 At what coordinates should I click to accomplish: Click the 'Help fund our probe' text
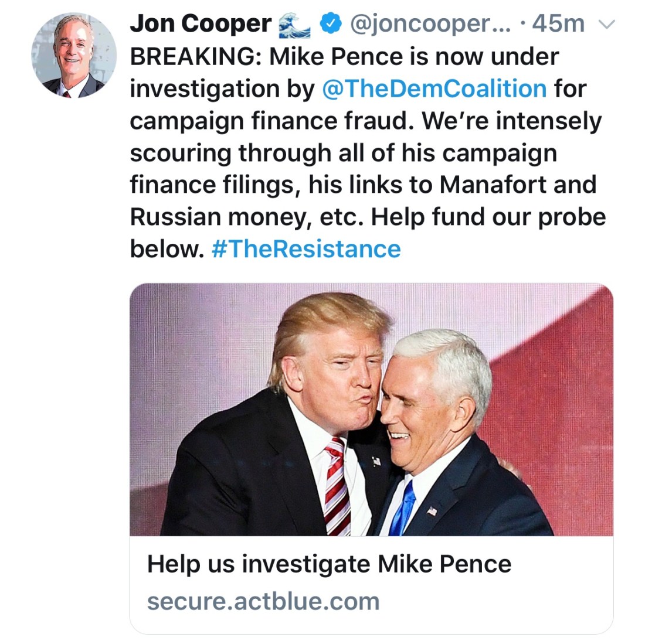488,217
